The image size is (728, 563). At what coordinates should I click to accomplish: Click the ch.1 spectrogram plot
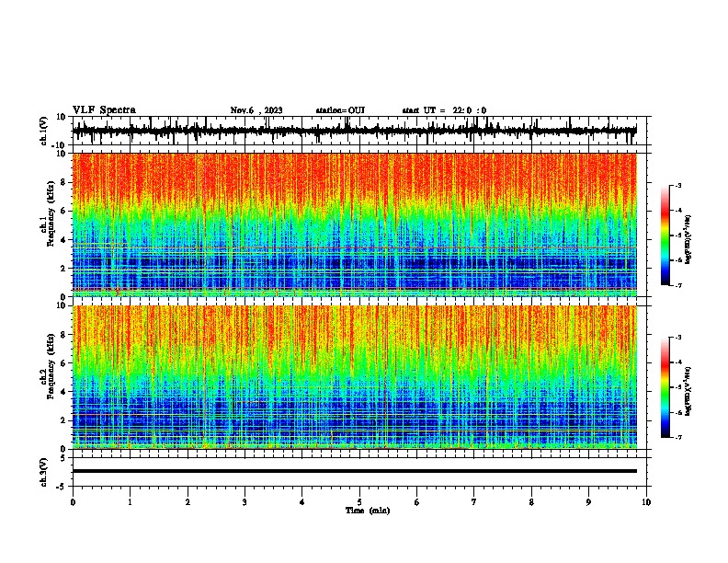tap(355, 224)
